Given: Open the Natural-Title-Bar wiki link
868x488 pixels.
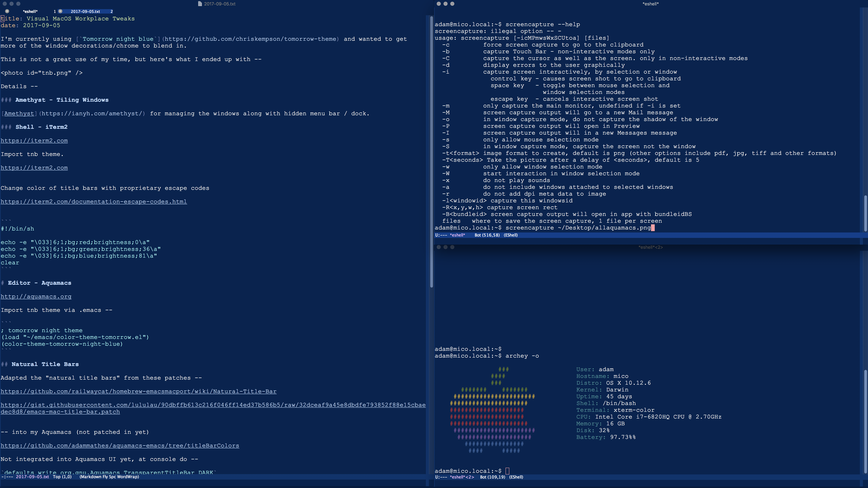Looking at the screenshot, I should coord(139,391).
